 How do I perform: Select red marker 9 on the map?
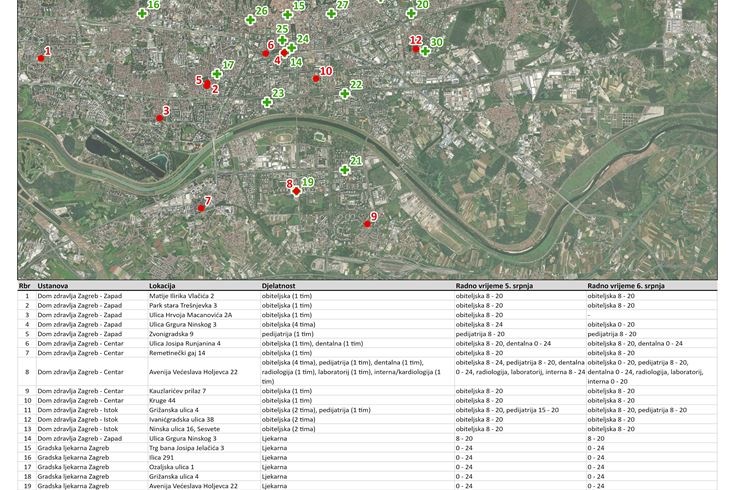(367, 224)
